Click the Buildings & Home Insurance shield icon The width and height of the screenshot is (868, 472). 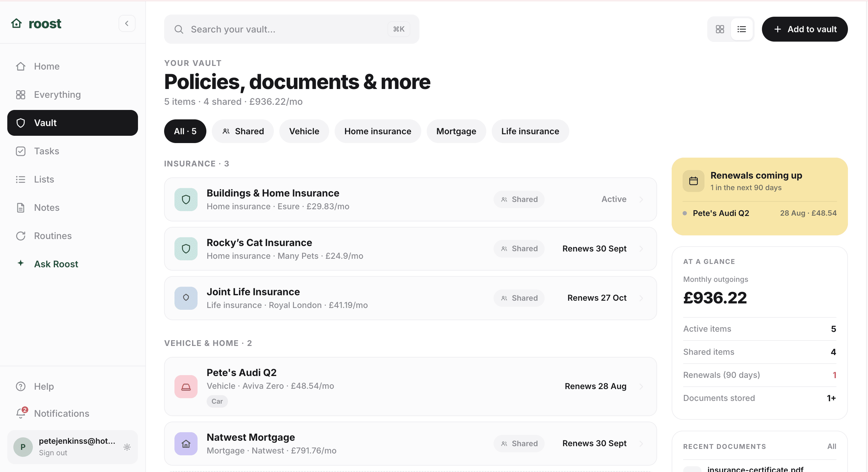(x=186, y=200)
